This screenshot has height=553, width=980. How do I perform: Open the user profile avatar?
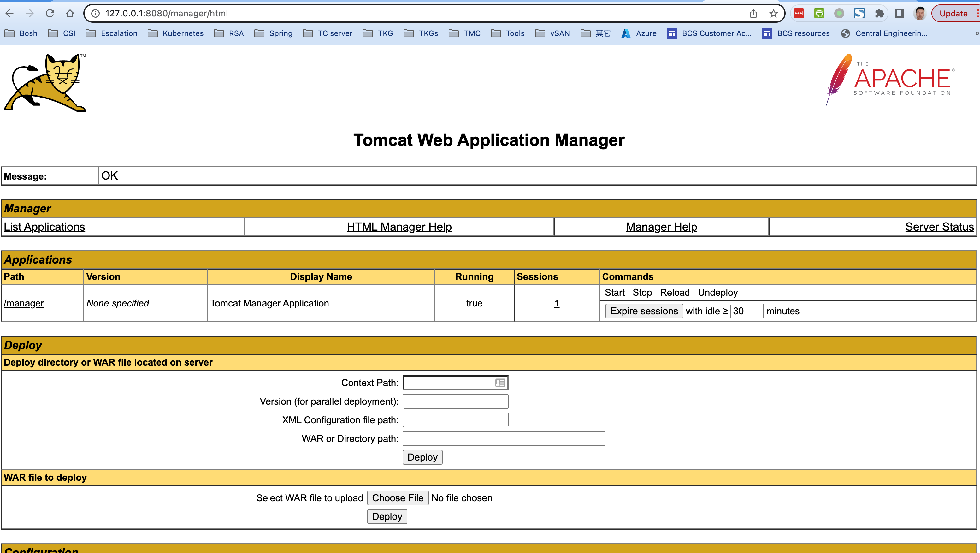pos(920,13)
